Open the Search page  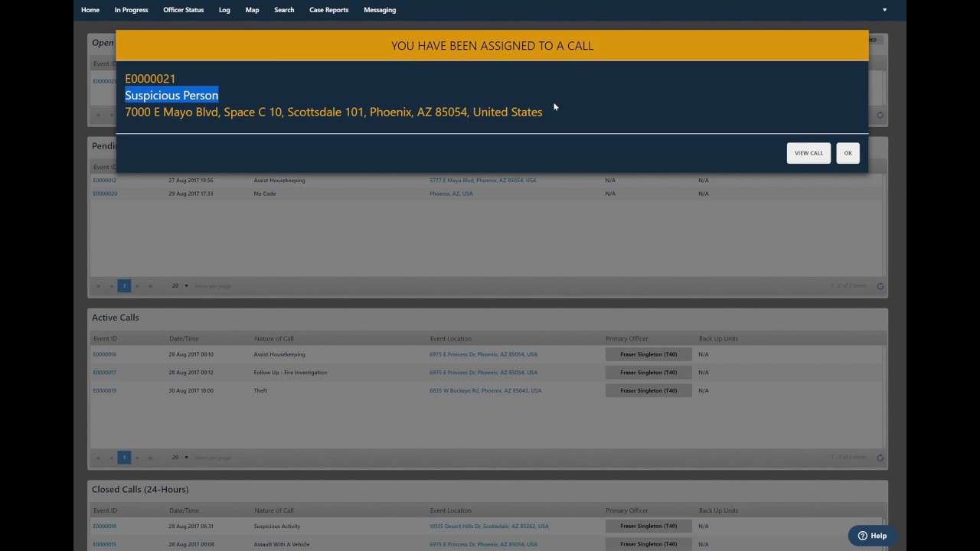[x=284, y=10]
